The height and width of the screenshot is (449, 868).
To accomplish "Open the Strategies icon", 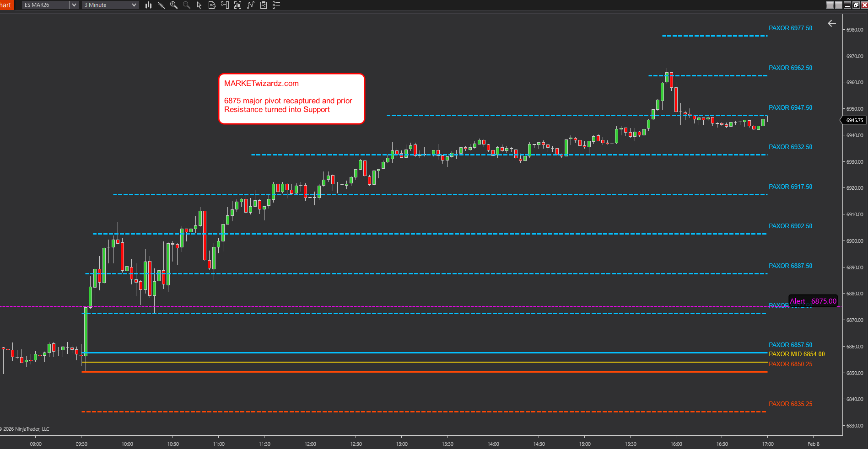I will [x=264, y=5].
